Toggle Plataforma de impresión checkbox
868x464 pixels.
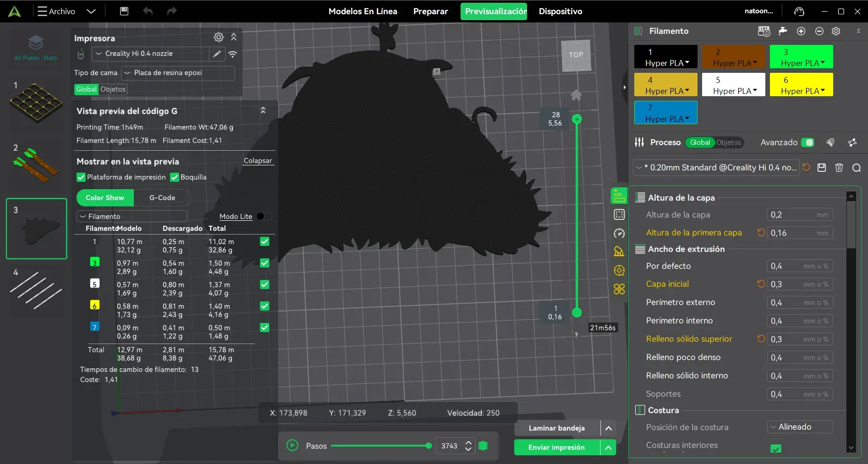pos(81,177)
